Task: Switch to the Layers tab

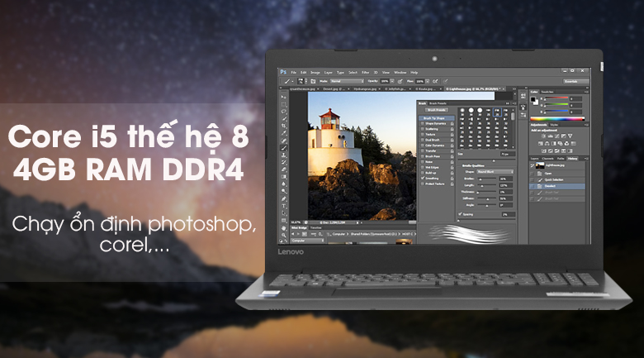Action: click(535, 159)
